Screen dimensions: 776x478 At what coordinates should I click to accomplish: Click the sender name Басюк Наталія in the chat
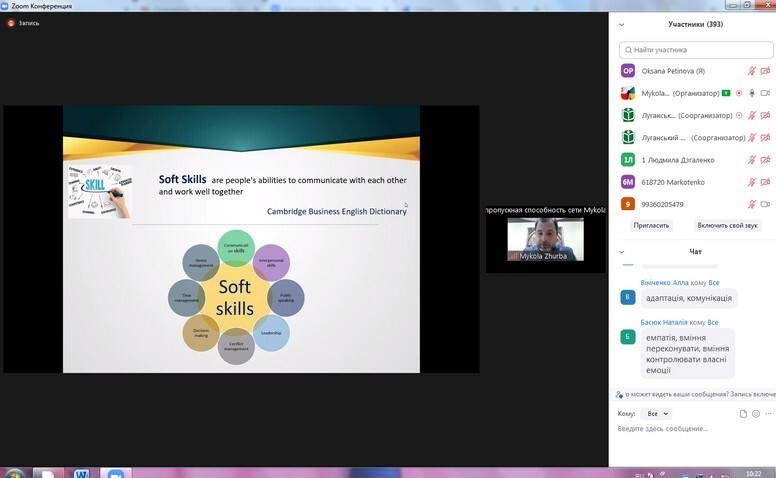click(664, 322)
